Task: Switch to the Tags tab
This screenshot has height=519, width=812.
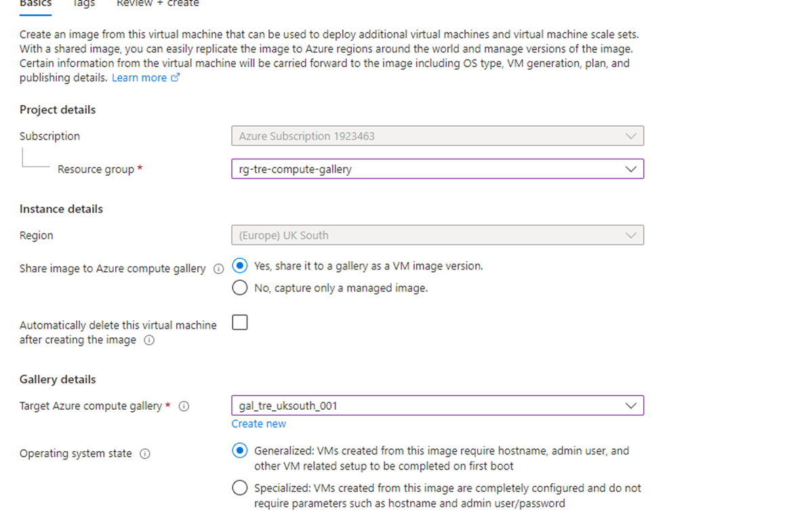Action: (x=83, y=4)
